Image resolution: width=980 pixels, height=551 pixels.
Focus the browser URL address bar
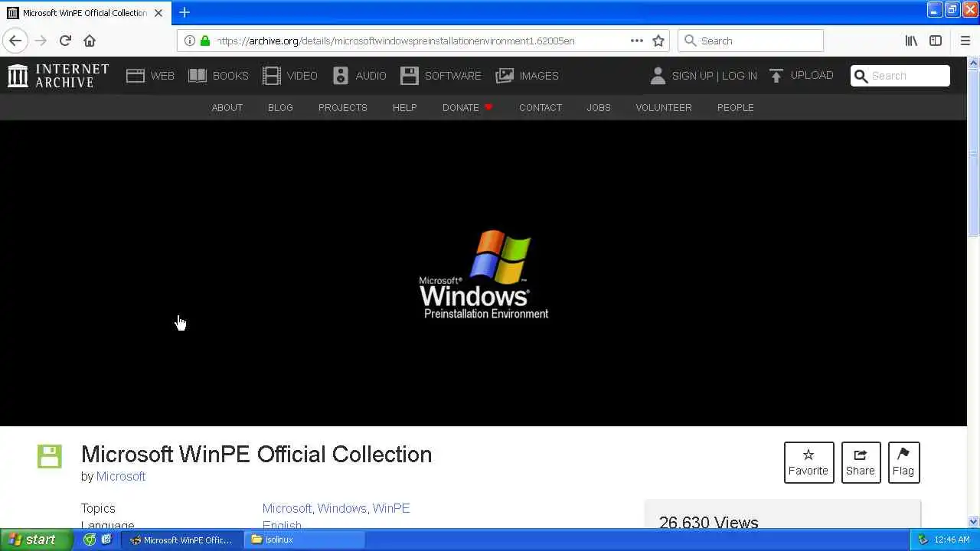click(x=421, y=41)
